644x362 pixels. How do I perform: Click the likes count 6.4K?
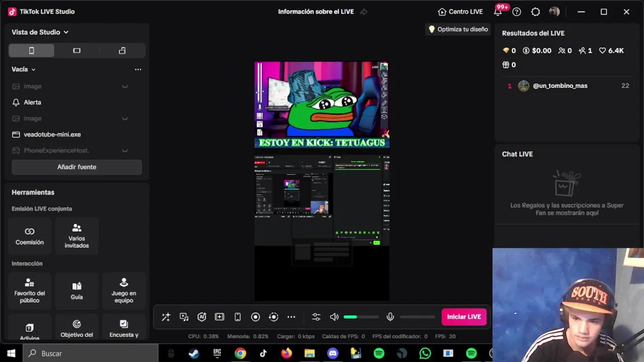(611, 51)
